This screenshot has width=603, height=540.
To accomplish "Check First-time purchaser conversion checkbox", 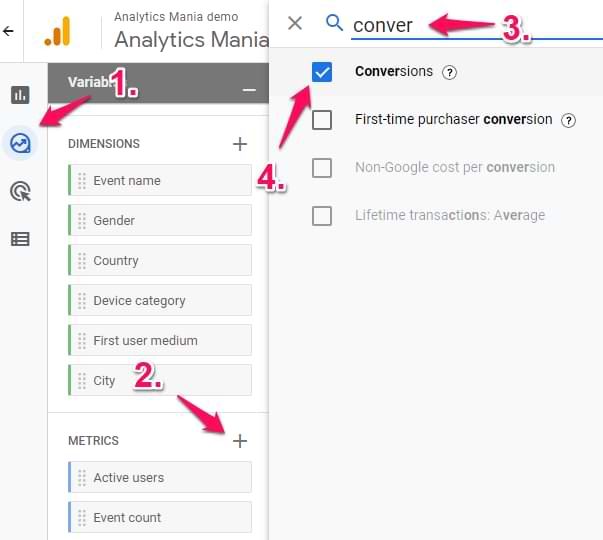I will [x=322, y=120].
